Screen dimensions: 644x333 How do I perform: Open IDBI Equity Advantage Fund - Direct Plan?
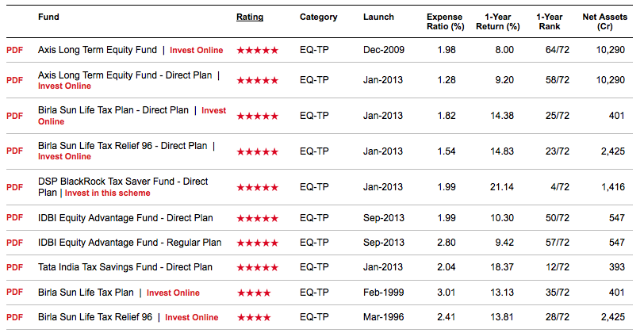coord(125,218)
